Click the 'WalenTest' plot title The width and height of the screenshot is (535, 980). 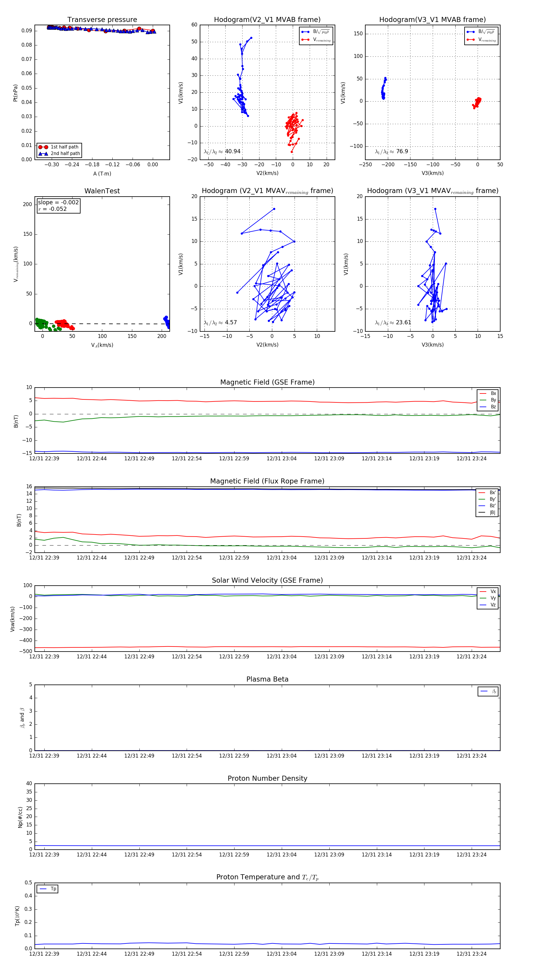102,191
